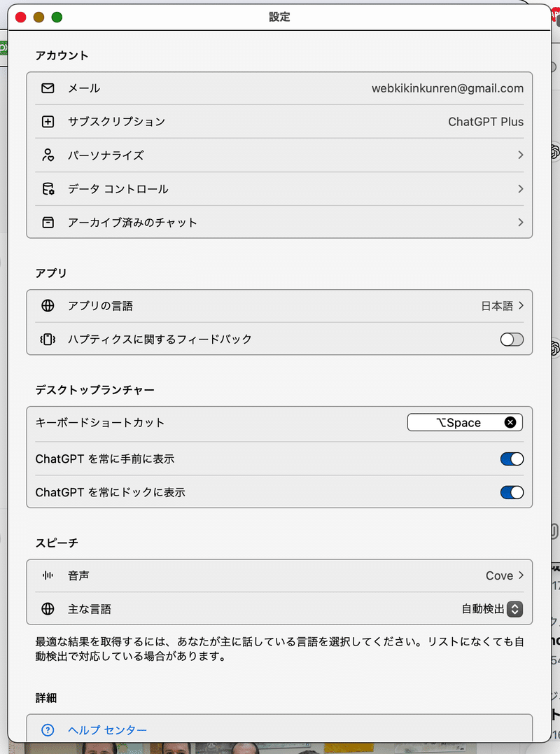Click the vibrating phone icon for ハプティクス
Screen dimensions: 560x754
48,340
